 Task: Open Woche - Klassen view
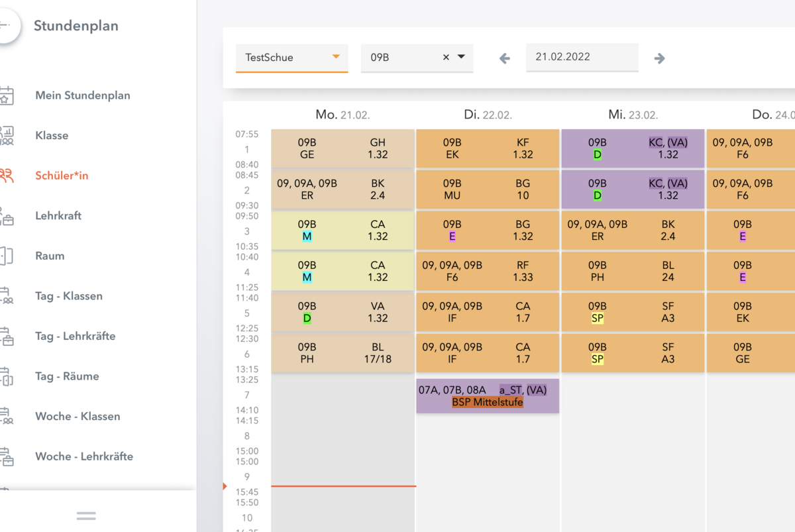coord(78,416)
